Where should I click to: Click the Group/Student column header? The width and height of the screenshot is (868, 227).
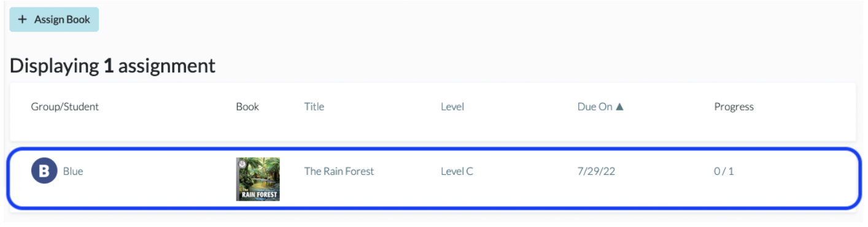(x=65, y=107)
